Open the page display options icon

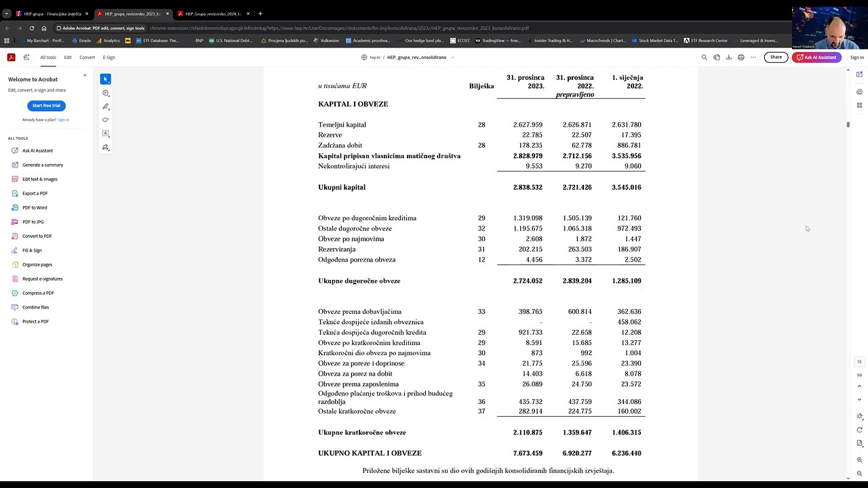coord(859,443)
